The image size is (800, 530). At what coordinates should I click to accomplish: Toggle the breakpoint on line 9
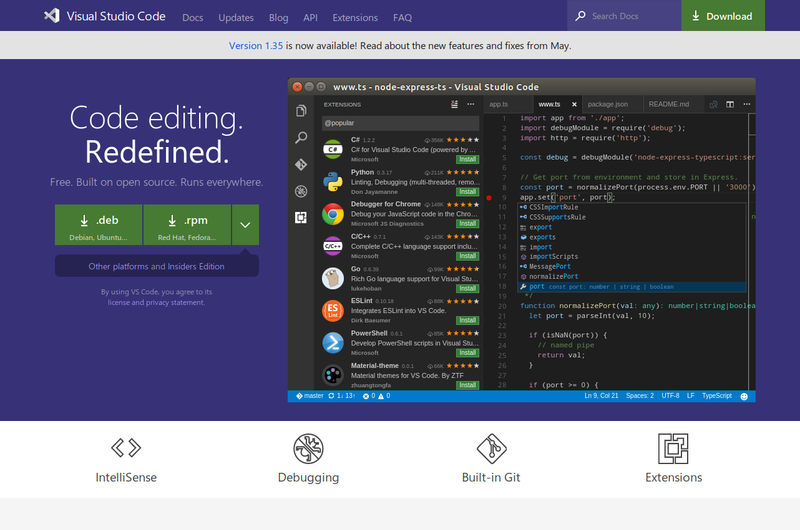pyautogui.click(x=489, y=197)
